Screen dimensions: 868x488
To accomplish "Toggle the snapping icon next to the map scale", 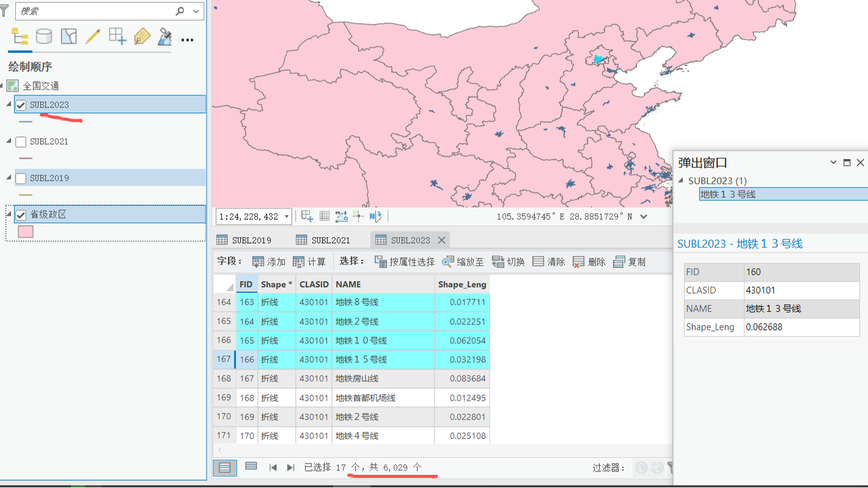I will pyautogui.click(x=307, y=216).
